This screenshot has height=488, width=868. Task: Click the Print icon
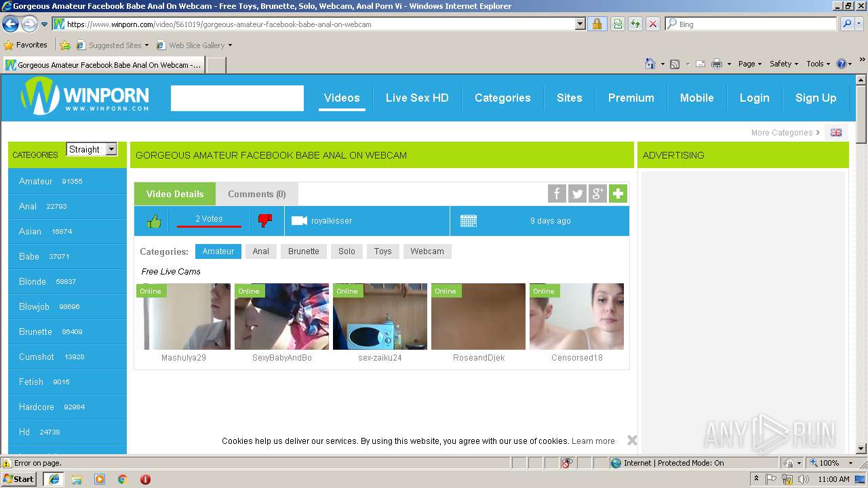[716, 64]
